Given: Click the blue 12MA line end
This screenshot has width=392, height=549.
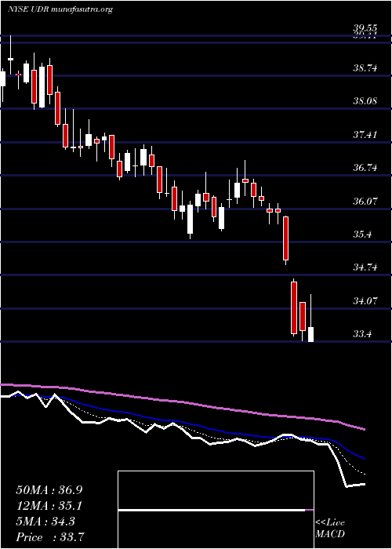Looking at the screenshot, I should tap(364, 458).
